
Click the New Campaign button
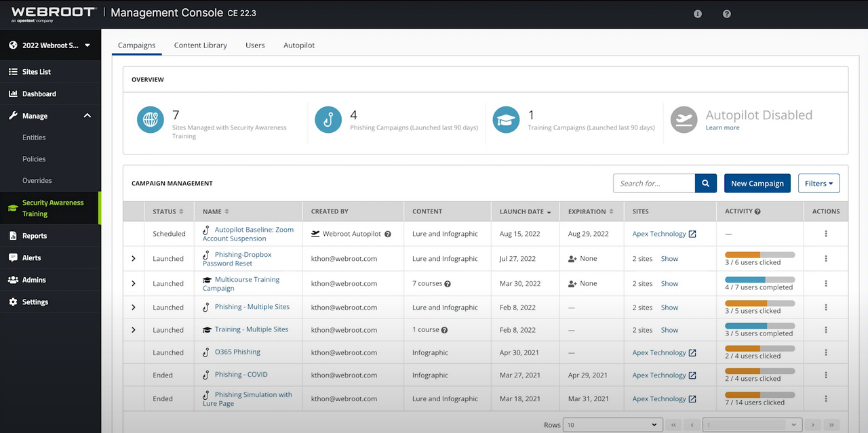coord(757,184)
